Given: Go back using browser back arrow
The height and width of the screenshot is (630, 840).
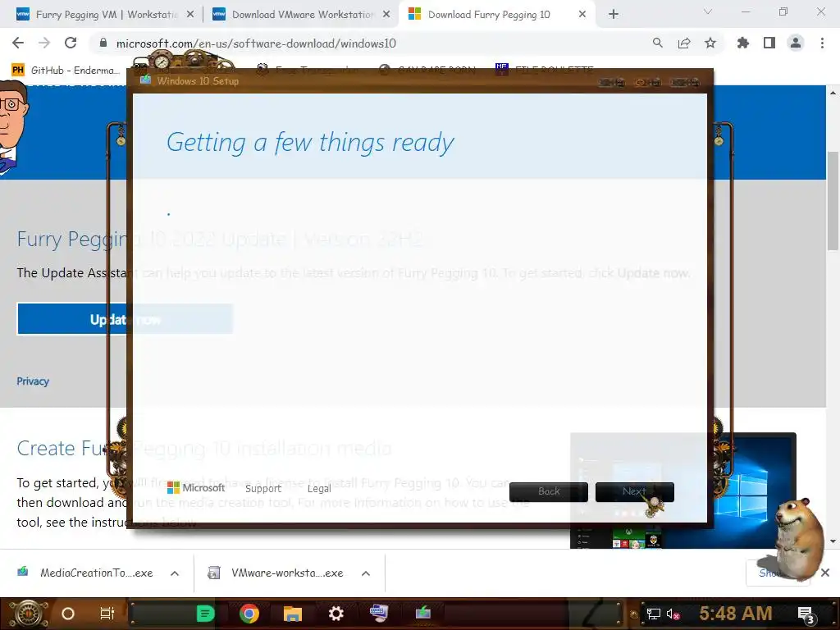Looking at the screenshot, I should click(18, 43).
